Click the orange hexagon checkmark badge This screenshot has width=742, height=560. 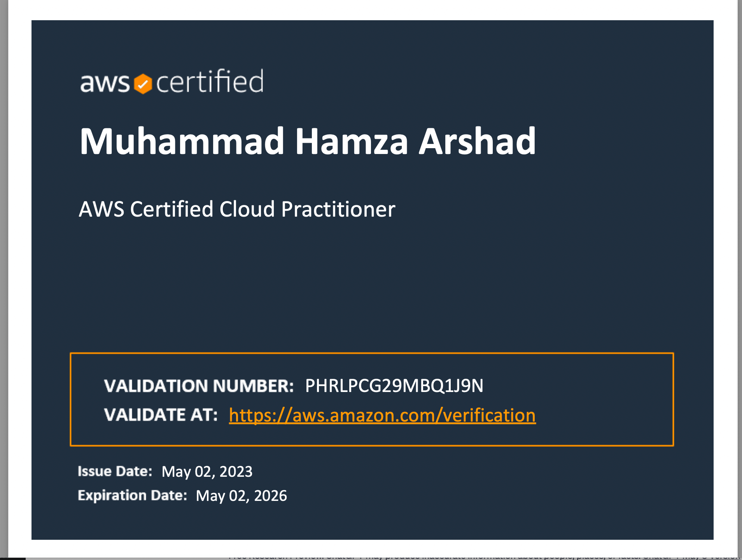(x=143, y=84)
